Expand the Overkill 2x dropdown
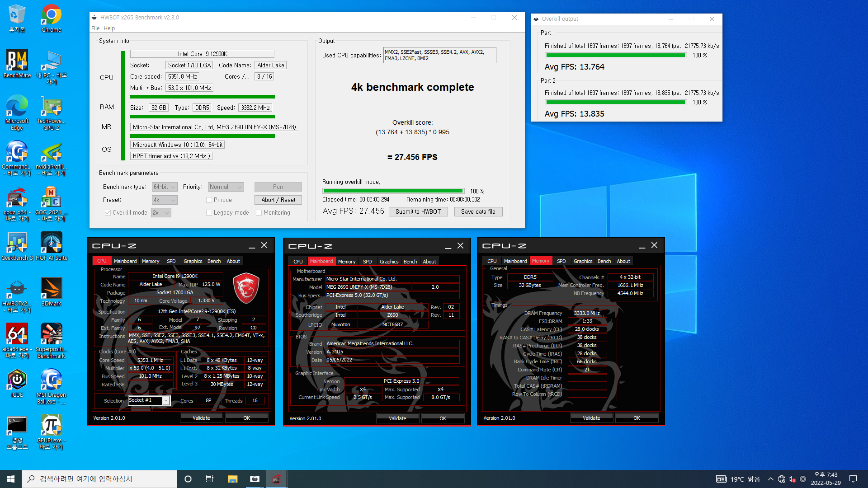The width and height of the screenshot is (868, 488). tap(161, 213)
